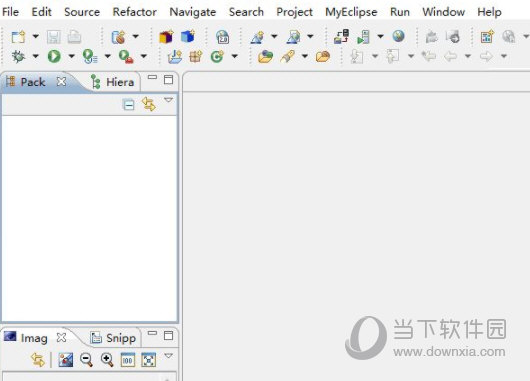The width and height of the screenshot is (530, 381).
Task: Open the MyEclipse menu
Action: click(351, 12)
